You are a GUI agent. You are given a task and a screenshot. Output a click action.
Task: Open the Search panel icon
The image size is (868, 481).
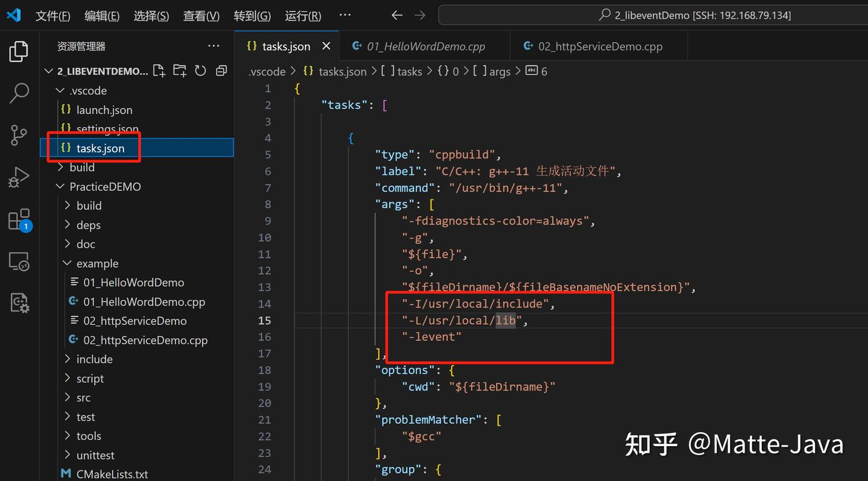[19, 93]
